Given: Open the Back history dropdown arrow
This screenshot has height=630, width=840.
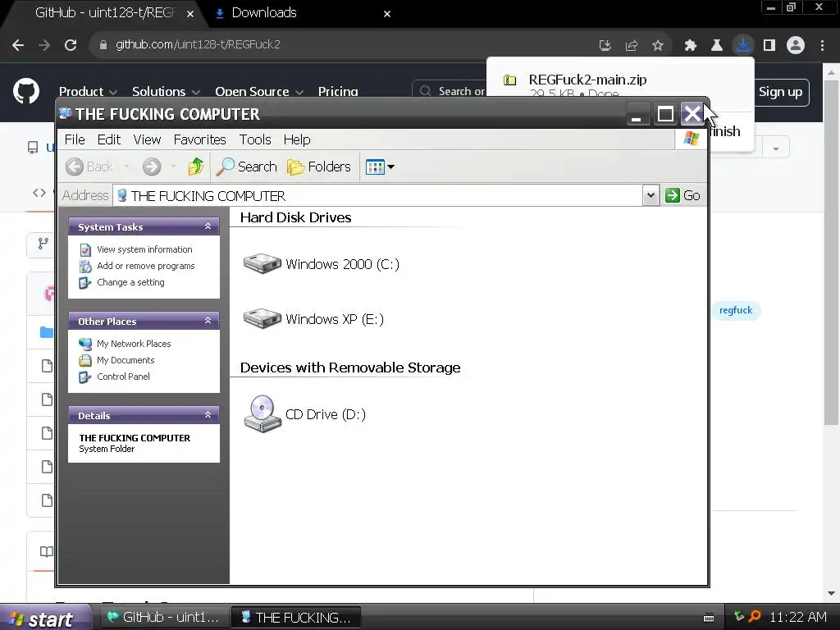Looking at the screenshot, I should (x=127, y=167).
